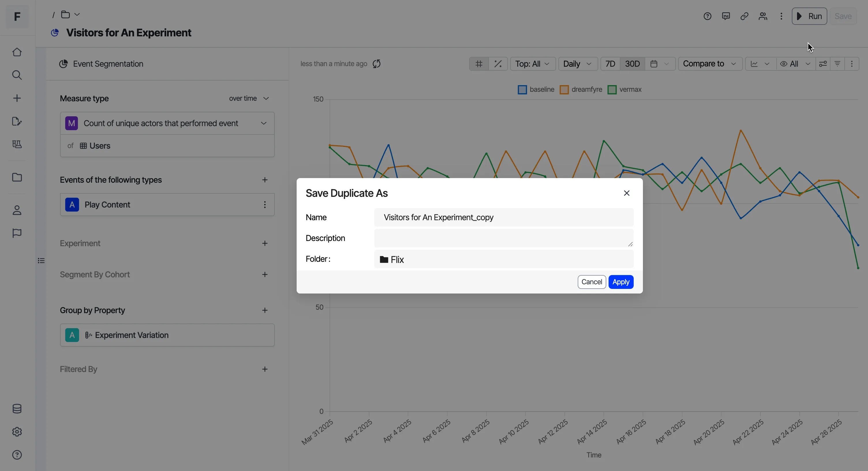The image size is (868, 471).
Task: Toggle the baseline legend checkbox
Action: (x=522, y=90)
